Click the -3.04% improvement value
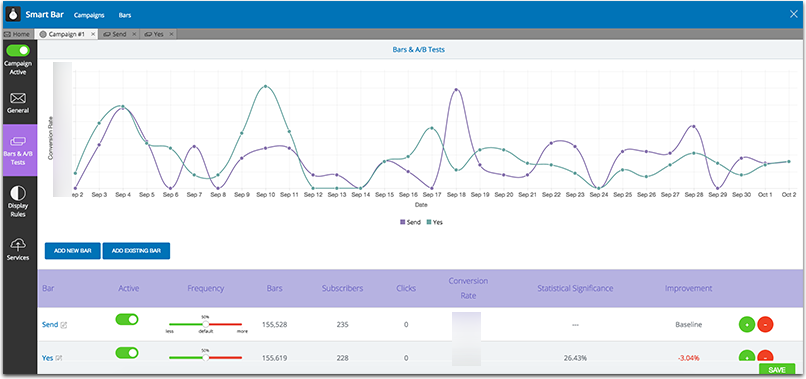Image resolution: width=806 pixels, height=379 pixels. click(x=688, y=358)
